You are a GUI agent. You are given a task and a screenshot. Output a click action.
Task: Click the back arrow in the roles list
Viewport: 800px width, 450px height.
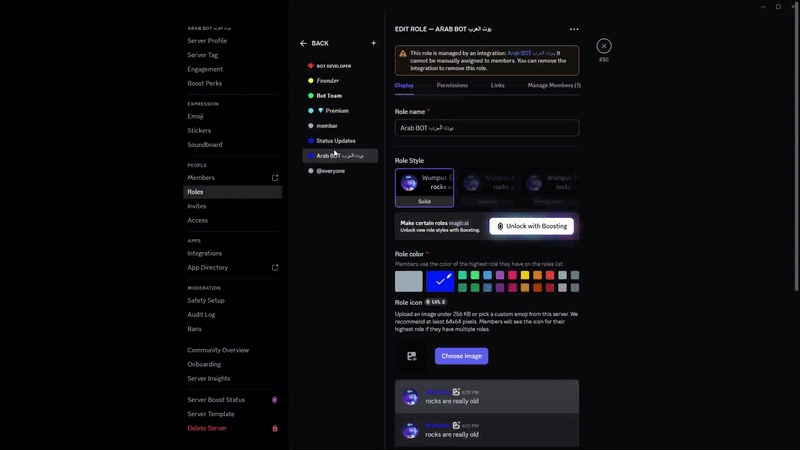[x=304, y=43]
